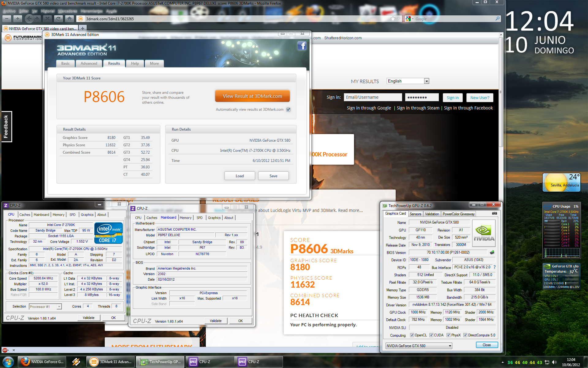Go to the Firefox home page icon

[x=70, y=19]
